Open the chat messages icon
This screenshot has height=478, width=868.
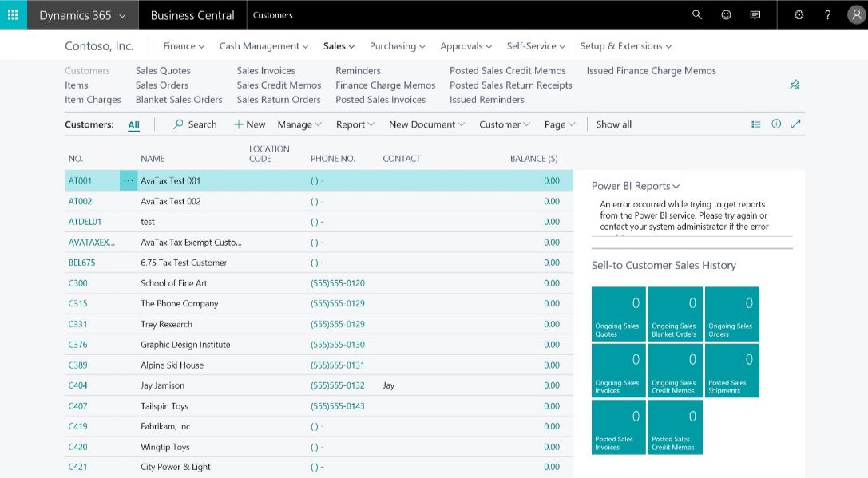[x=755, y=15]
